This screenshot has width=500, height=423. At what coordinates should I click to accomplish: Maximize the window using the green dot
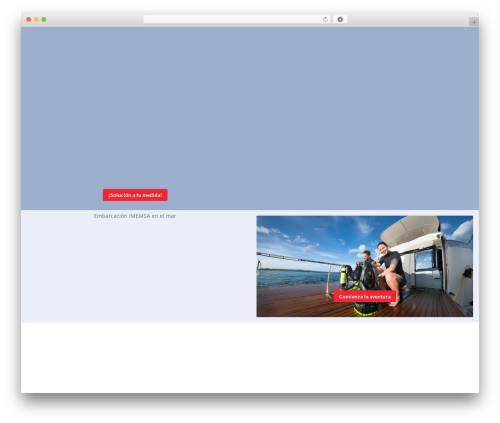44,19
